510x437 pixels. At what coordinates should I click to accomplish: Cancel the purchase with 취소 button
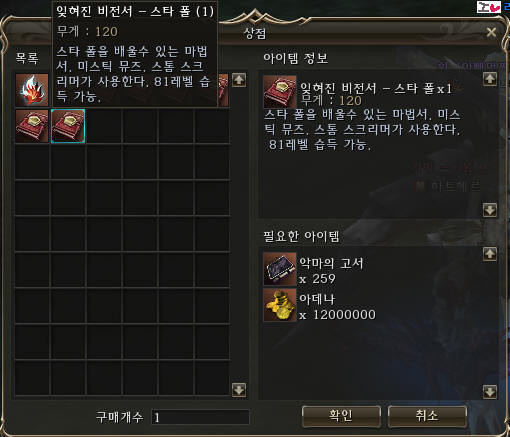click(427, 416)
